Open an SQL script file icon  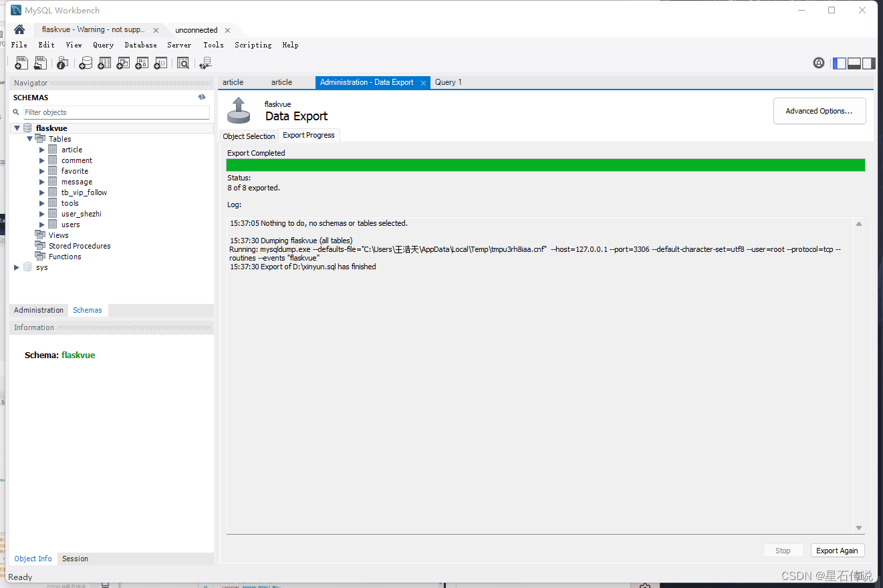pos(41,63)
